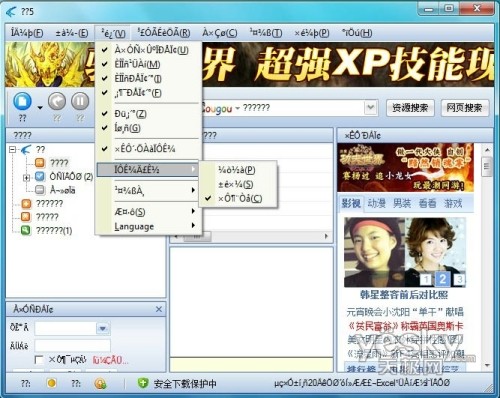Click the orange folder icon in tree

pos(40,163)
